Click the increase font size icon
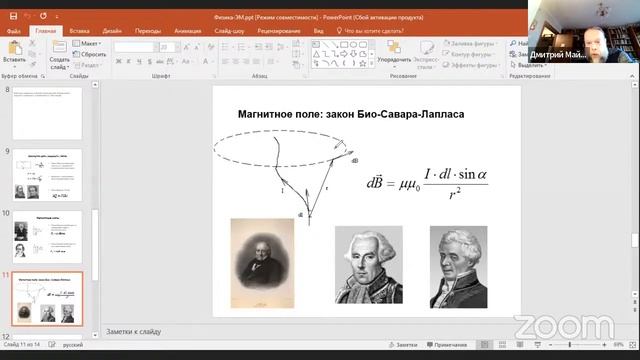This screenshot has height=360, width=640. pos(187,48)
